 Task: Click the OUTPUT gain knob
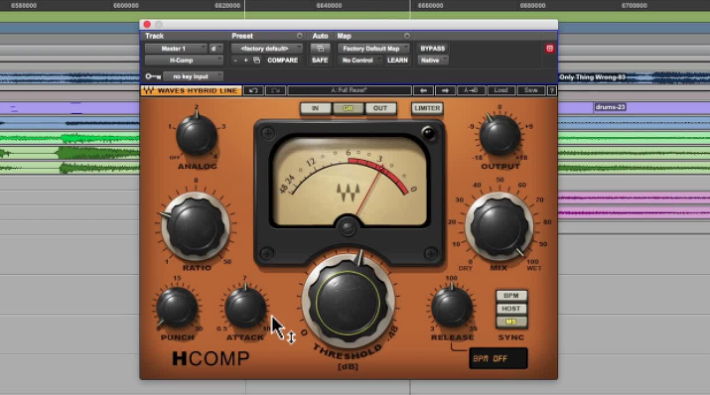(500, 135)
